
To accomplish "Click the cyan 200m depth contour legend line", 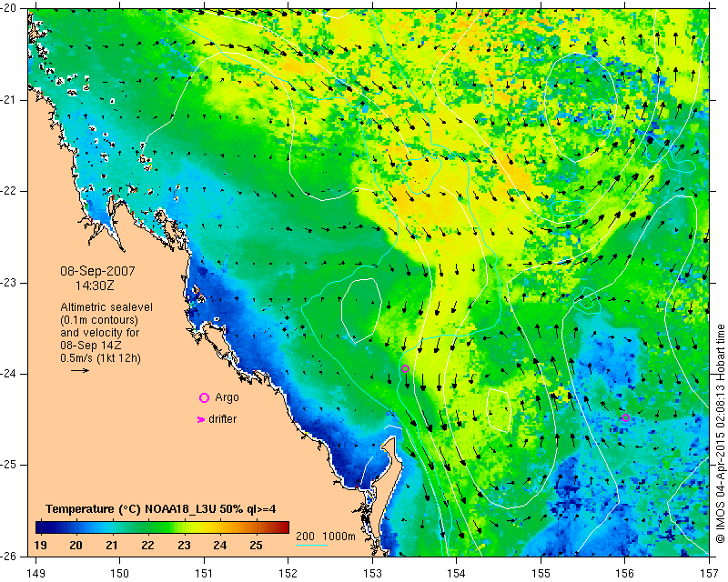I will pos(311,545).
